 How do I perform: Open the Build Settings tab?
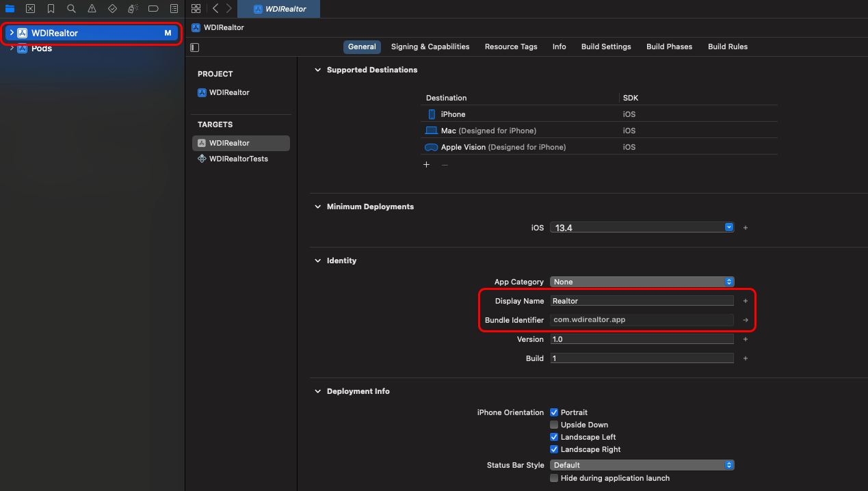pyautogui.click(x=605, y=47)
